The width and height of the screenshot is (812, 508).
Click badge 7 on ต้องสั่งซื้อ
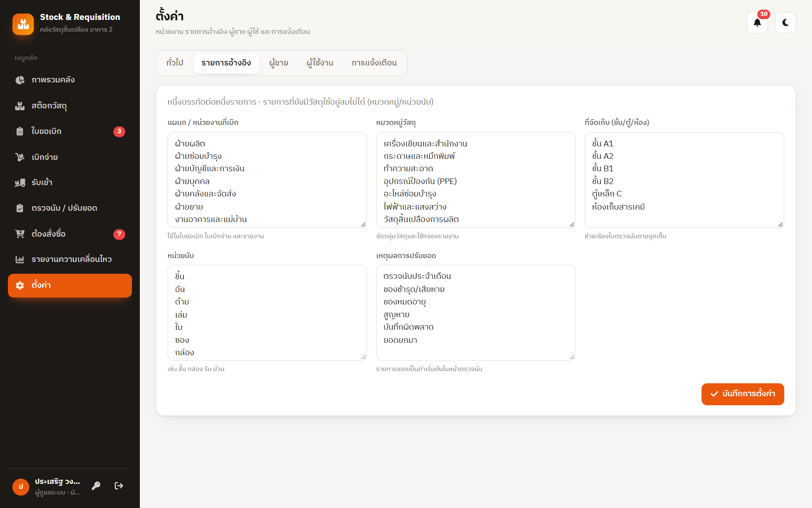119,234
